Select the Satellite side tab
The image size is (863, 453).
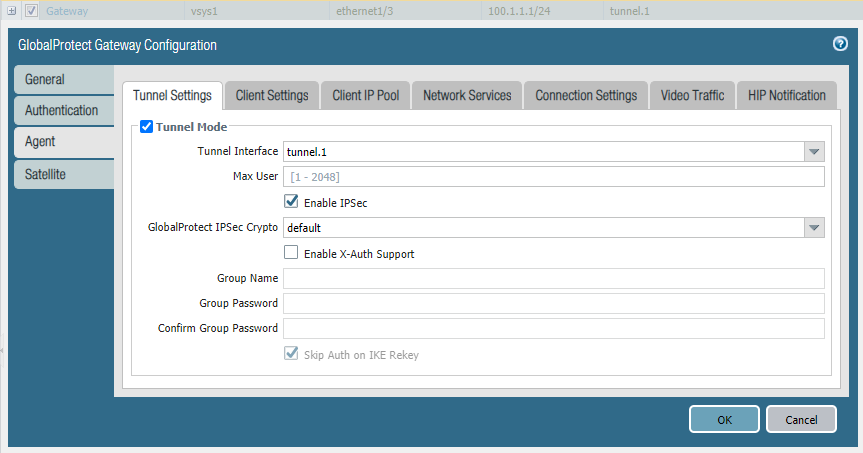[x=64, y=174]
